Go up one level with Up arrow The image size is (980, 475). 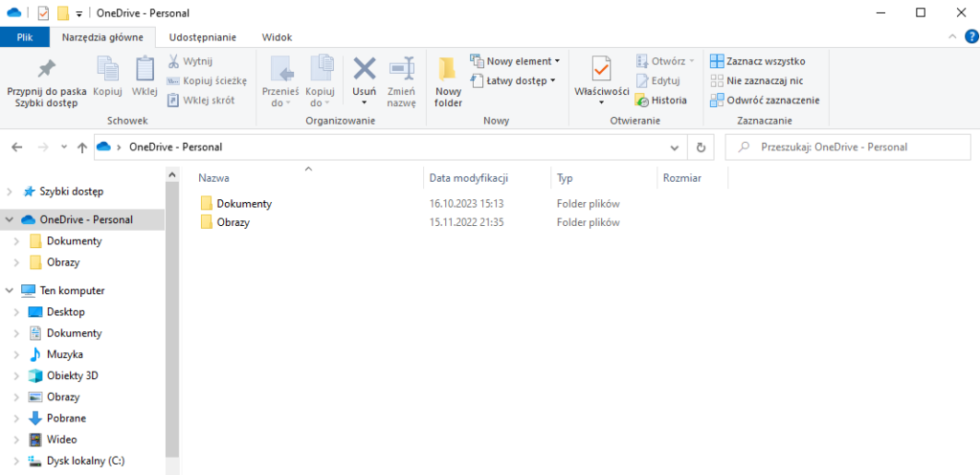click(x=82, y=147)
